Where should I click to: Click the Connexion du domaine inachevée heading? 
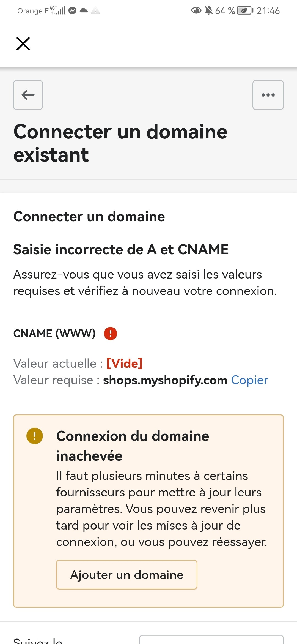click(x=133, y=446)
